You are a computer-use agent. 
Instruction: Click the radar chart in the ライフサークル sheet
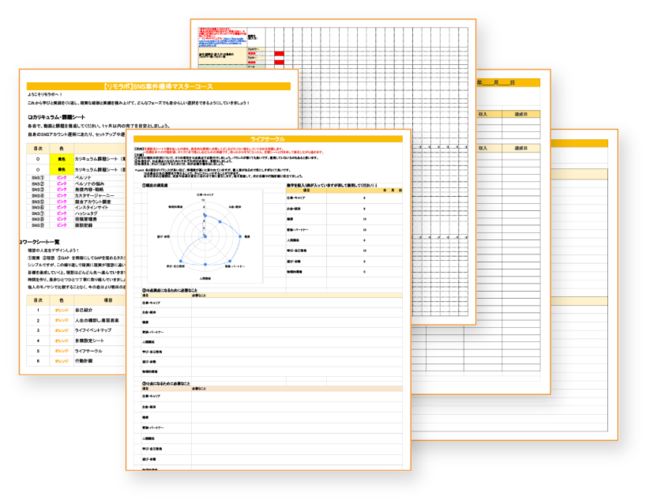(205, 237)
